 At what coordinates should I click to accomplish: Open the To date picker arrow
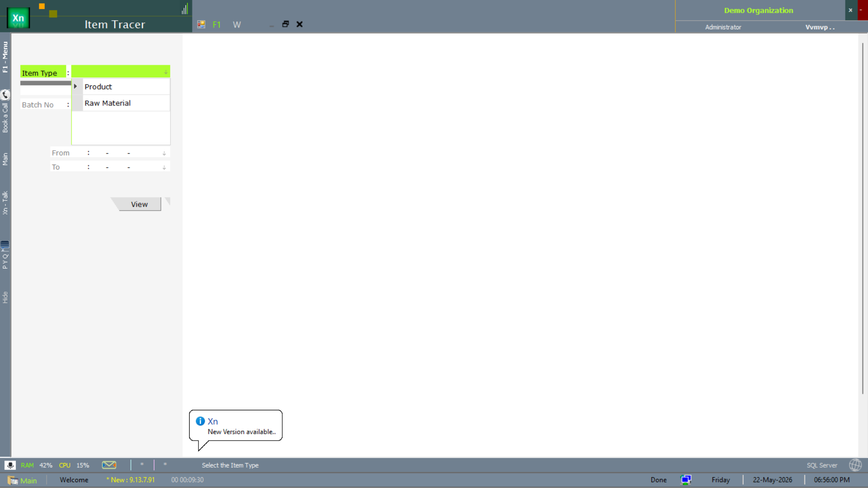click(164, 167)
